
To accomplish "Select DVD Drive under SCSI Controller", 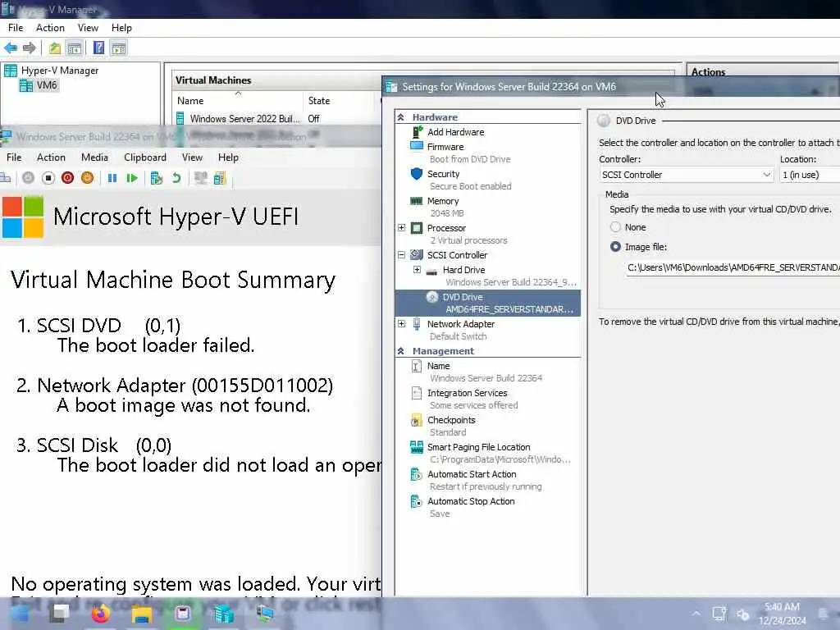I will click(487, 304).
